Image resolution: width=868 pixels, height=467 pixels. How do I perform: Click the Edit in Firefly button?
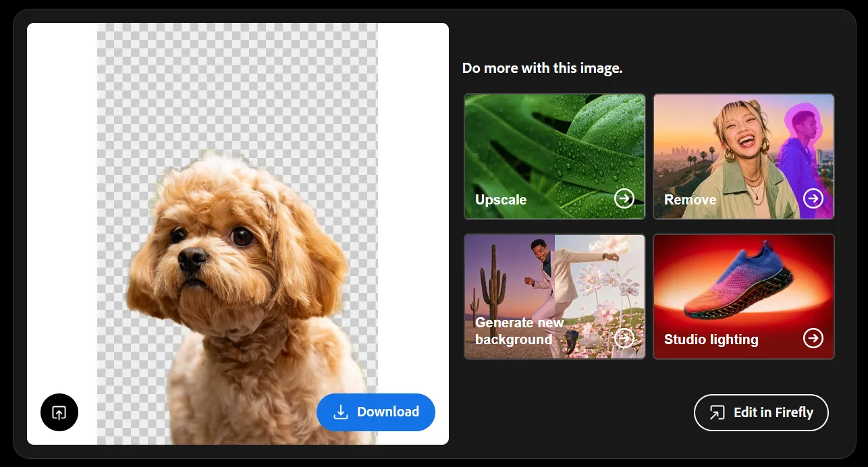[x=761, y=412]
